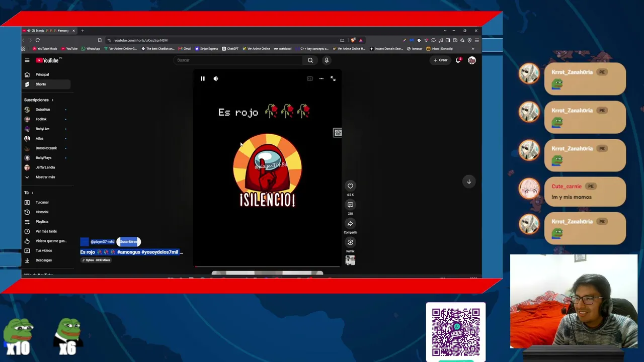
Task: Open a new browser tab
Action: click(x=83, y=31)
